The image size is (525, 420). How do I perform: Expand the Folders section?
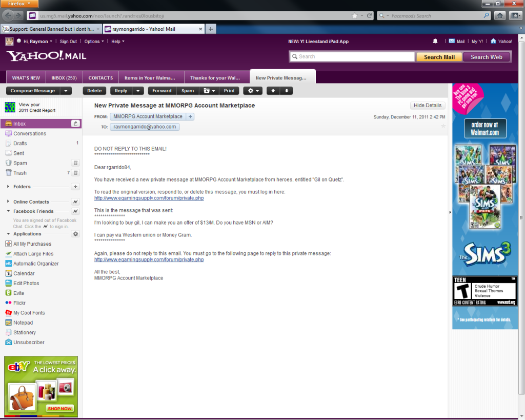point(8,187)
